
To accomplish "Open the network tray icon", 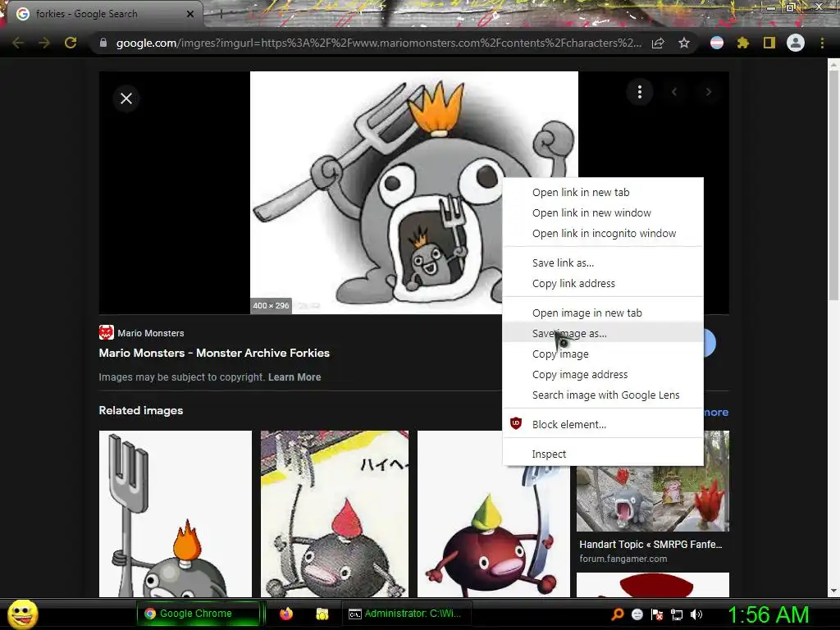I will point(676,614).
